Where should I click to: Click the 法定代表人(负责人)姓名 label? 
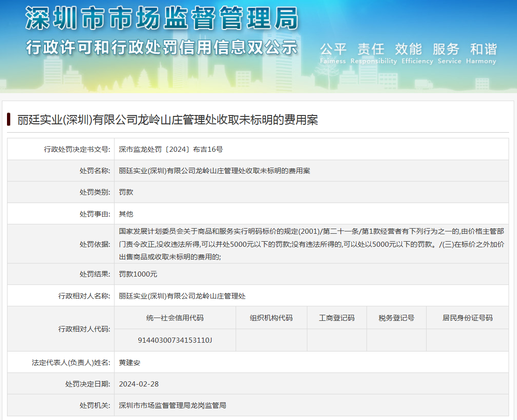tap(71, 363)
